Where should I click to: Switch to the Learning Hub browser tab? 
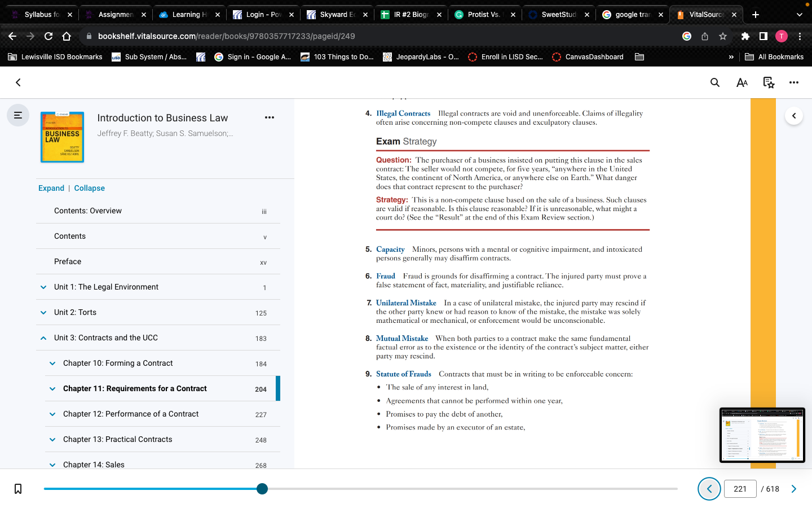[189, 15]
